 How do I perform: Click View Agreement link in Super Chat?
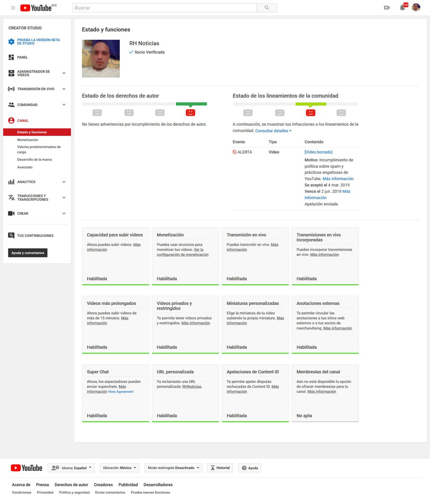click(x=121, y=391)
